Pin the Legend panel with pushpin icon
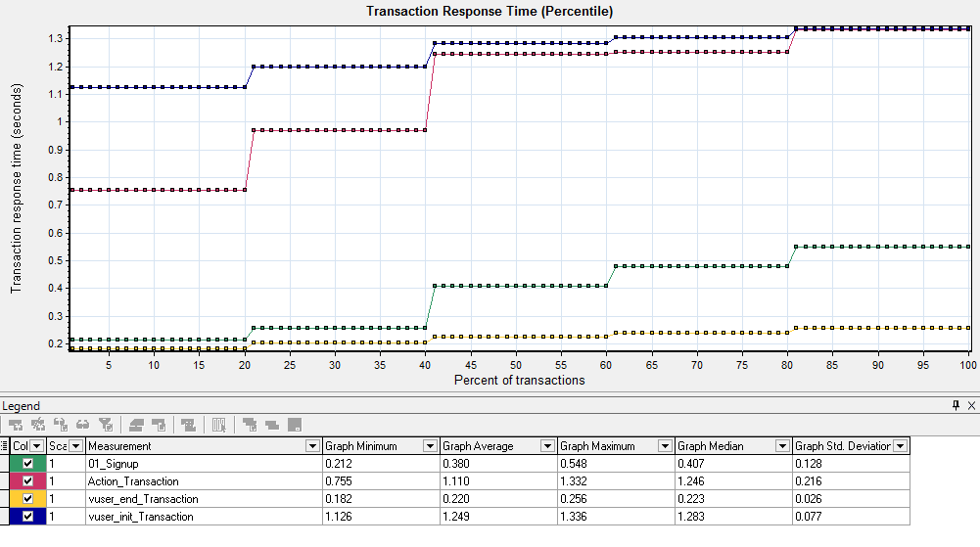Image resolution: width=980 pixels, height=547 pixels. (957, 405)
